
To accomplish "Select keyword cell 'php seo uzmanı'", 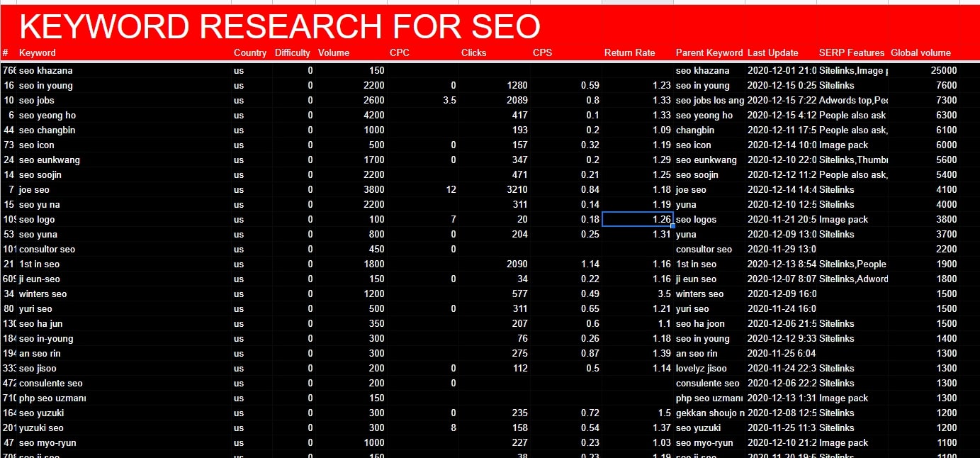I will coord(124,398).
